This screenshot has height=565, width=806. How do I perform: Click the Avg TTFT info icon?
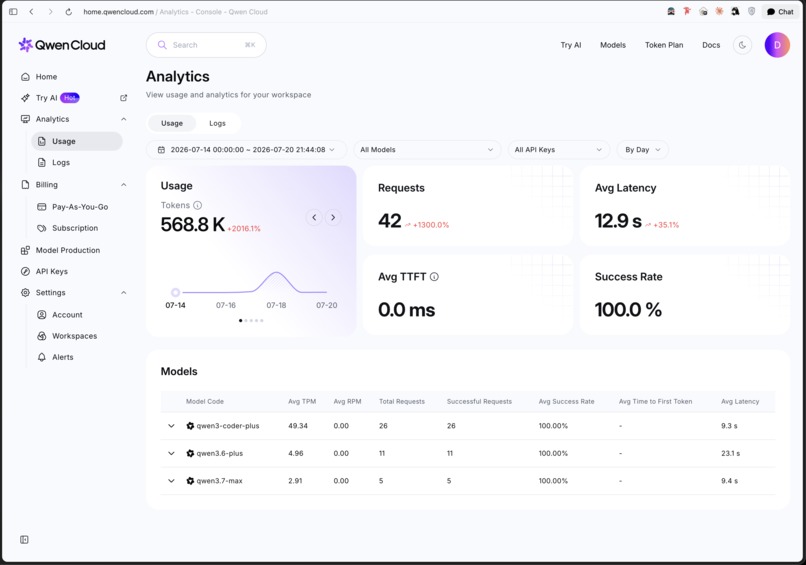coord(434,277)
